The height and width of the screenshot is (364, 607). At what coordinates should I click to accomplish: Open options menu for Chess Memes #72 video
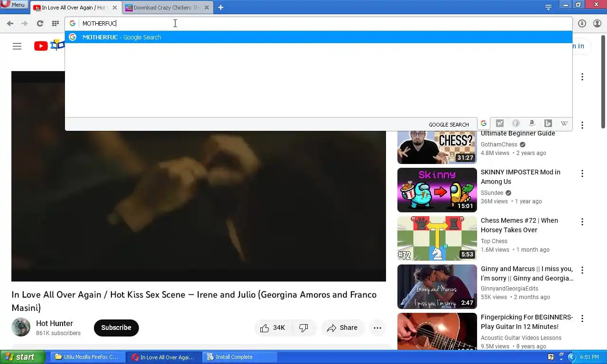pyautogui.click(x=582, y=222)
